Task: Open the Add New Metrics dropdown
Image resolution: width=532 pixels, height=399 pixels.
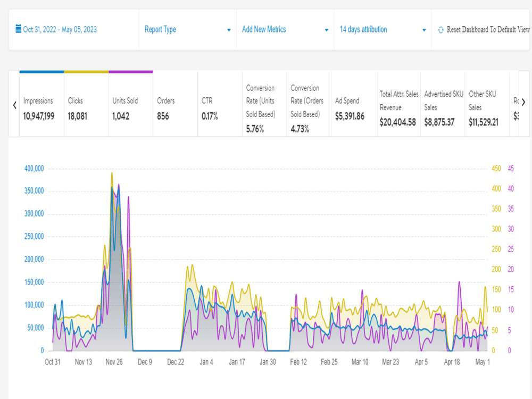Action: point(285,29)
